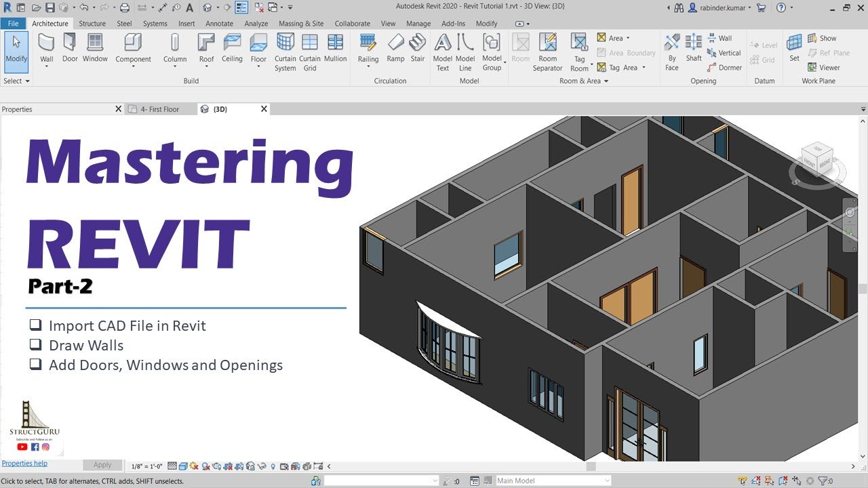Select the Window tool
868x488 pixels.
(95, 48)
